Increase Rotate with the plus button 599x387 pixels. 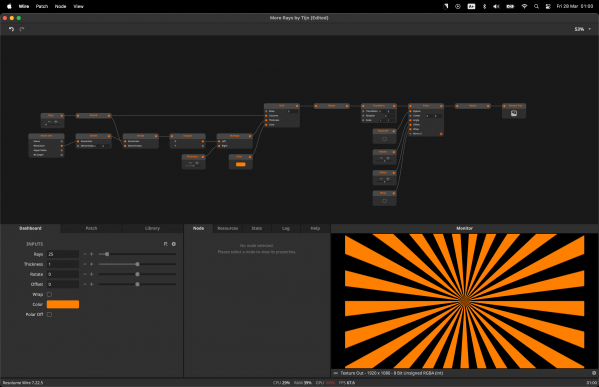coord(91,274)
